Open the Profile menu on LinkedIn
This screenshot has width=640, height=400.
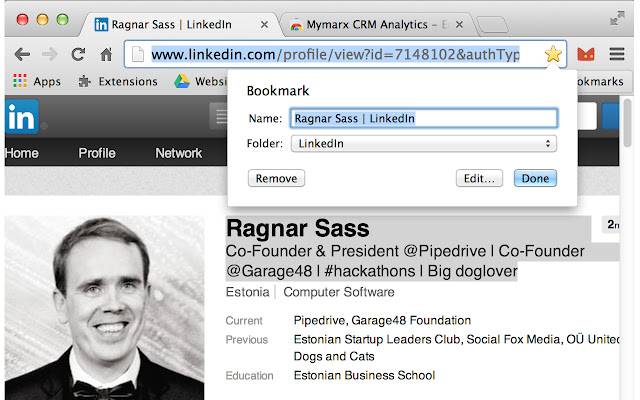click(97, 153)
